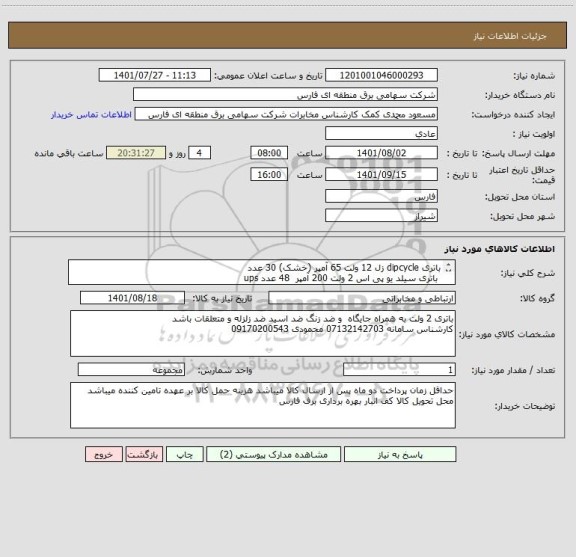Click the announcement date field 1401/07/27 - 11:13
576x557 pixels.
click(155, 75)
